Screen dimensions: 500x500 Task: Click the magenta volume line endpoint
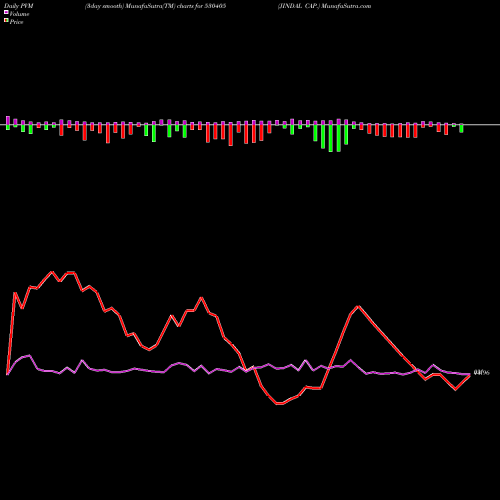[470, 374]
